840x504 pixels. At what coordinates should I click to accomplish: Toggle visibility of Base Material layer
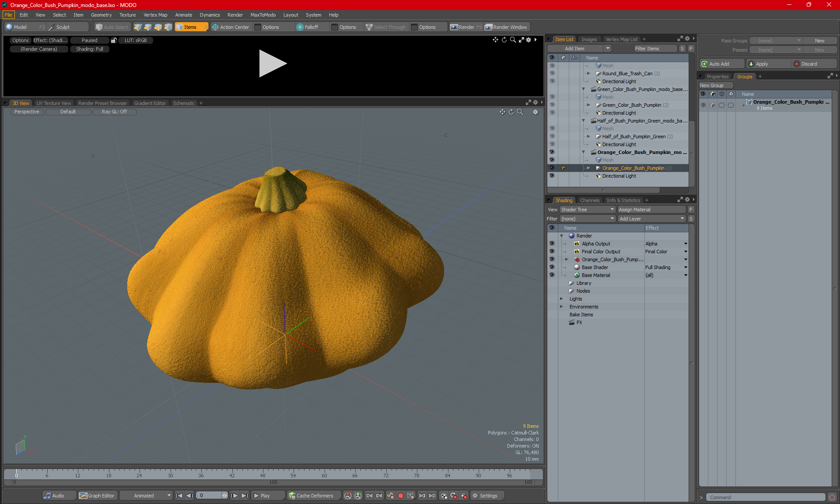click(552, 275)
